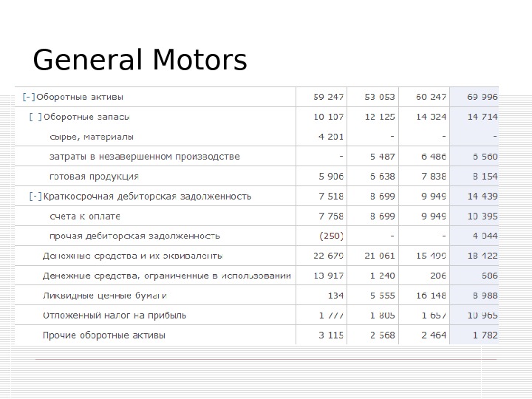Screen dimensions: 532x399
Task: Select 'Денежные средства, ограниченные в использовании' label
Action: click(x=167, y=276)
